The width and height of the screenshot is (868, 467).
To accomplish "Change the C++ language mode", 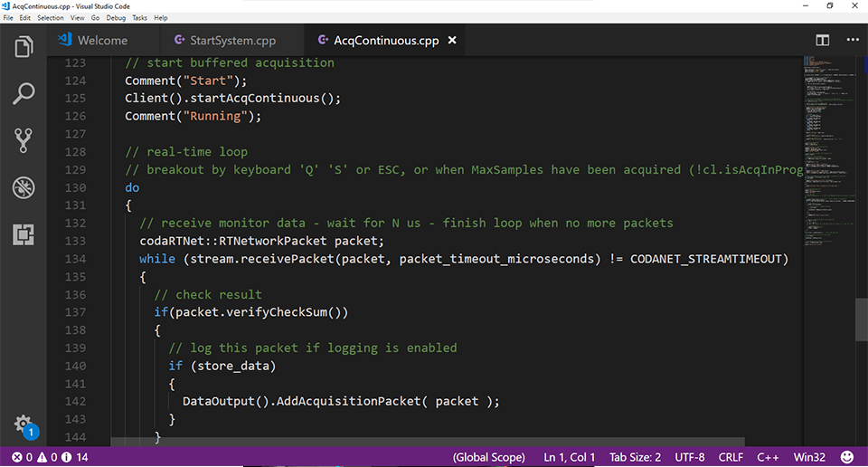I will (x=768, y=457).
